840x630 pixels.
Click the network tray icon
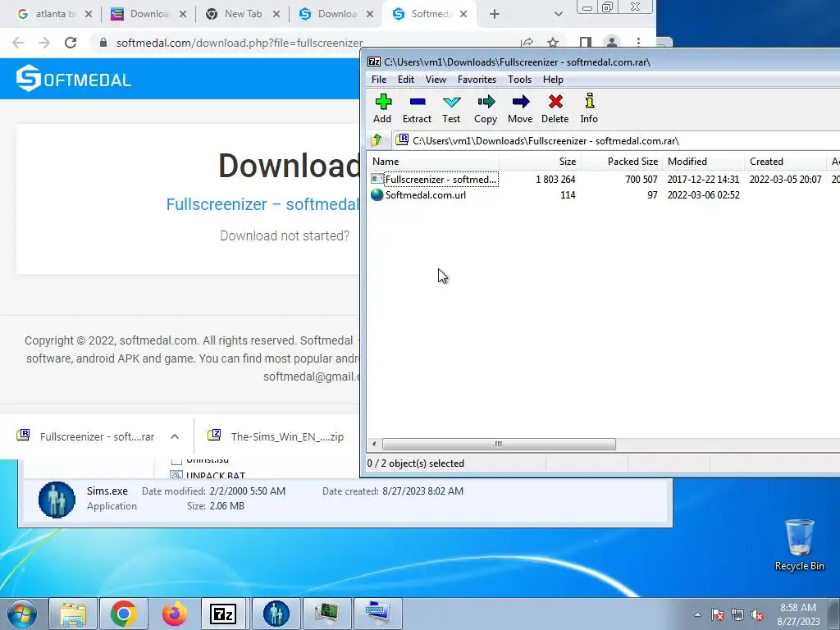pos(737,615)
